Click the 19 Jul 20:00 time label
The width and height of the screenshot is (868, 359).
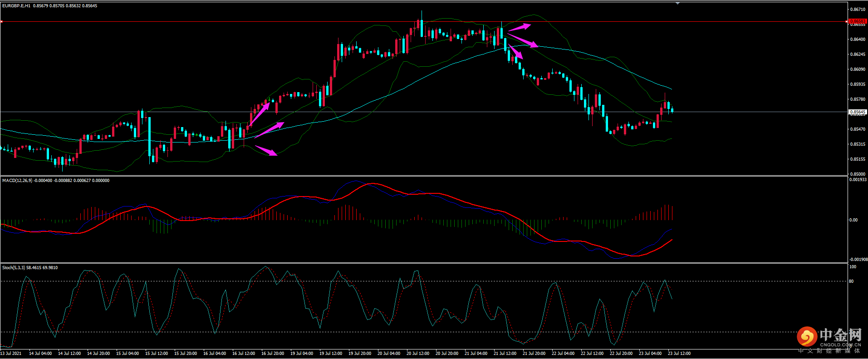[x=360, y=354]
